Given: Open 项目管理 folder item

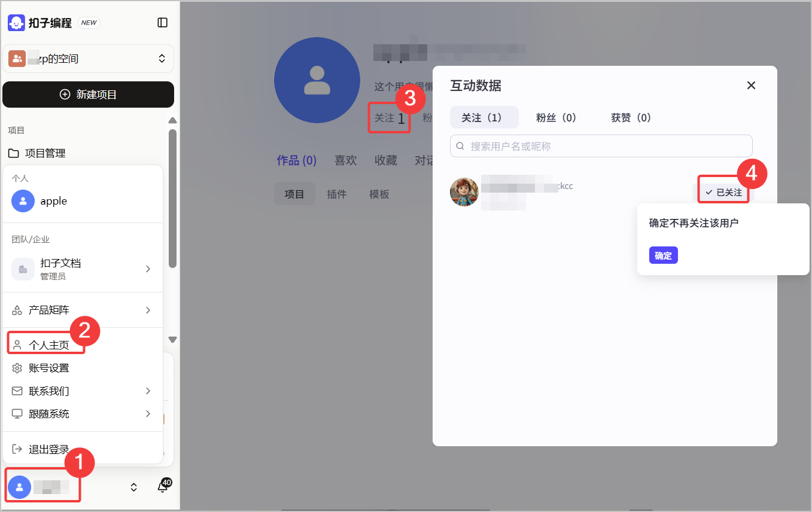Looking at the screenshot, I should [x=45, y=153].
